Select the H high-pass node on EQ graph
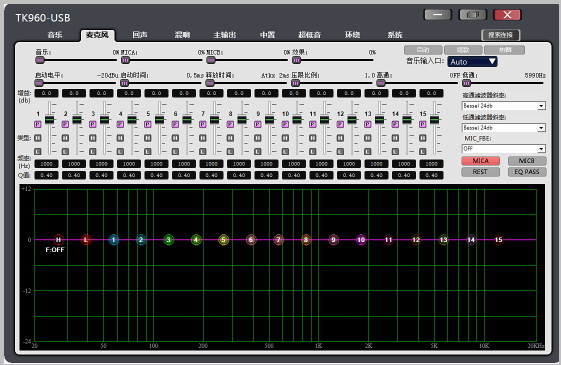Image resolution: width=561 pixels, height=365 pixels. (58, 239)
